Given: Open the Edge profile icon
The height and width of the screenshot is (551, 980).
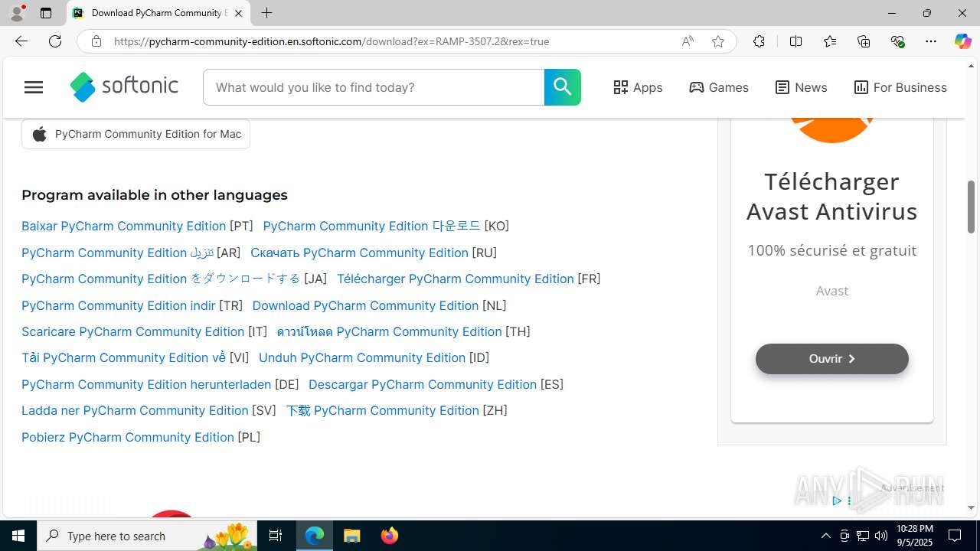Looking at the screenshot, I should 17,13.
